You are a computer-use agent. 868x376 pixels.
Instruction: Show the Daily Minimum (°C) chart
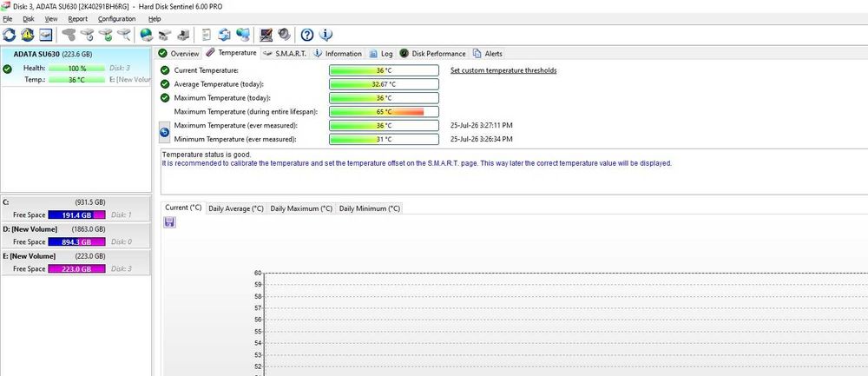click(369, 208)
